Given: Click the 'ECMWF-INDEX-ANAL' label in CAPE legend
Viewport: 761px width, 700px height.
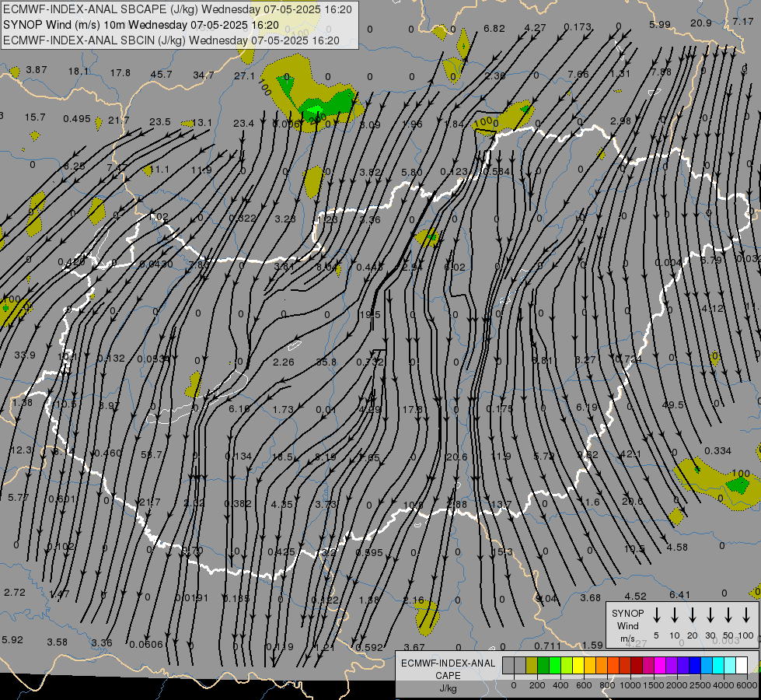Looking at the screenshot, I should tap(448, 663).
